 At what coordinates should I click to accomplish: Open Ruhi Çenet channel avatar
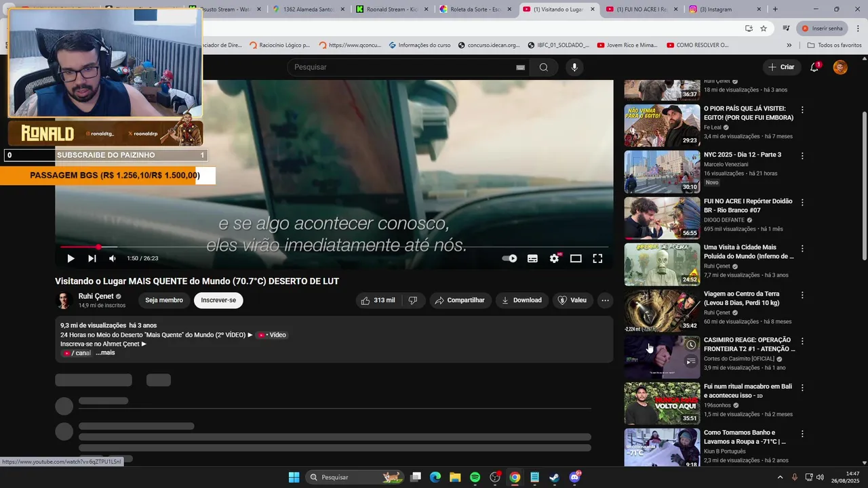coord(64,300)
